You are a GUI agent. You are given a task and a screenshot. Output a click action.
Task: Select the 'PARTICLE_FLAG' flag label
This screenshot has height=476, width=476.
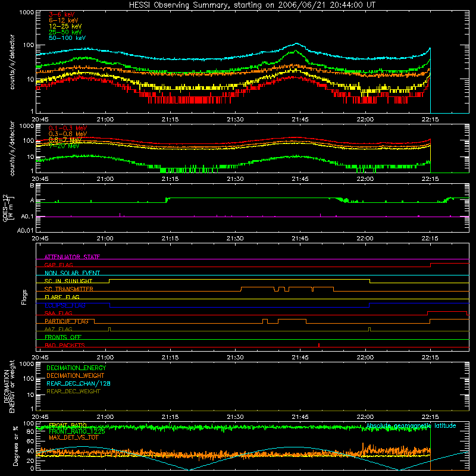pos(67,321)
